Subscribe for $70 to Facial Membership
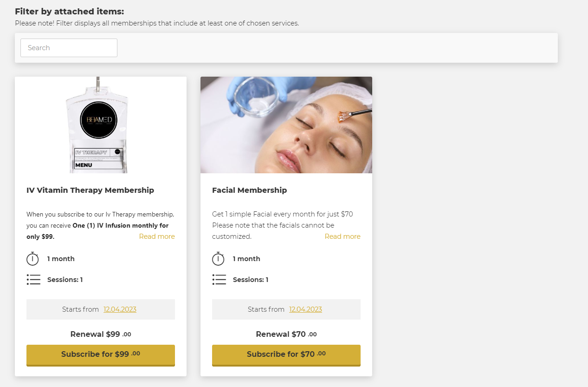 click(x=286, y=355)
